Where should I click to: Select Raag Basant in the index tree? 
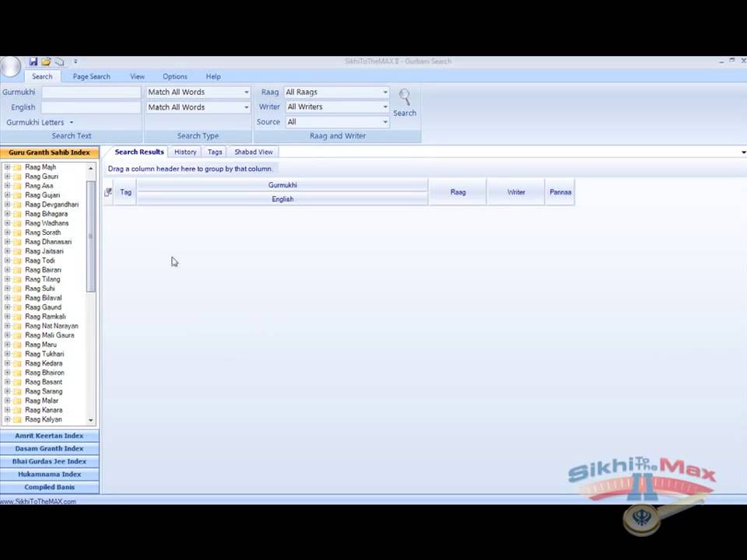(44, 382)
